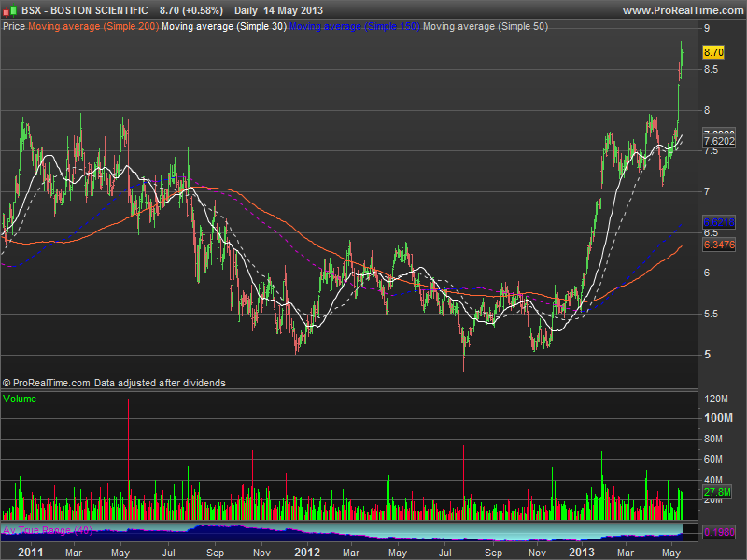Screen dimensions: 747x560
Task: Click the ProRealTime.com data adjusted notice
Action: (114, 383)
